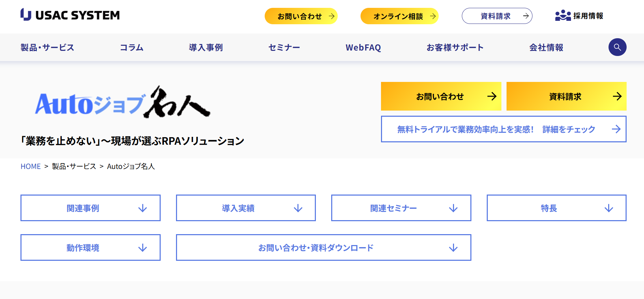
Task: Jump down to 特長 section
Action: (556, 208)
